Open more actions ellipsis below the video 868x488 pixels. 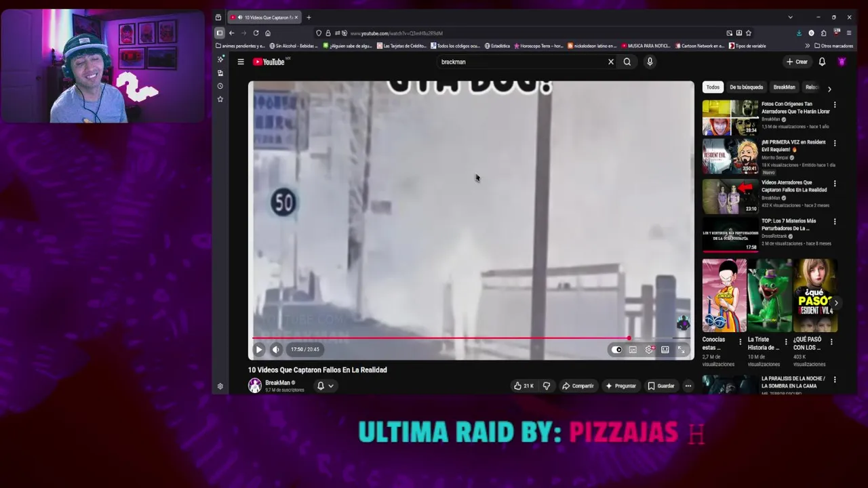(x=688, y=386)
